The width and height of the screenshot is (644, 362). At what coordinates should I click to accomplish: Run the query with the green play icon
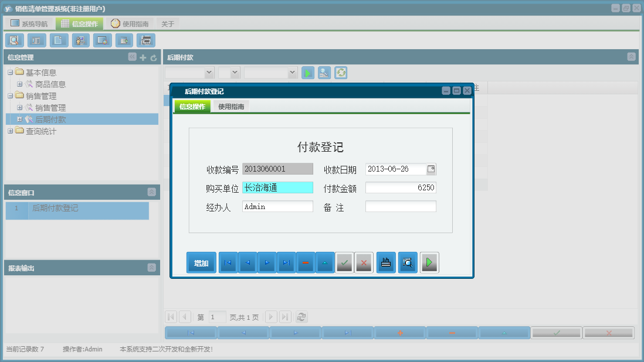pos(308,73)
